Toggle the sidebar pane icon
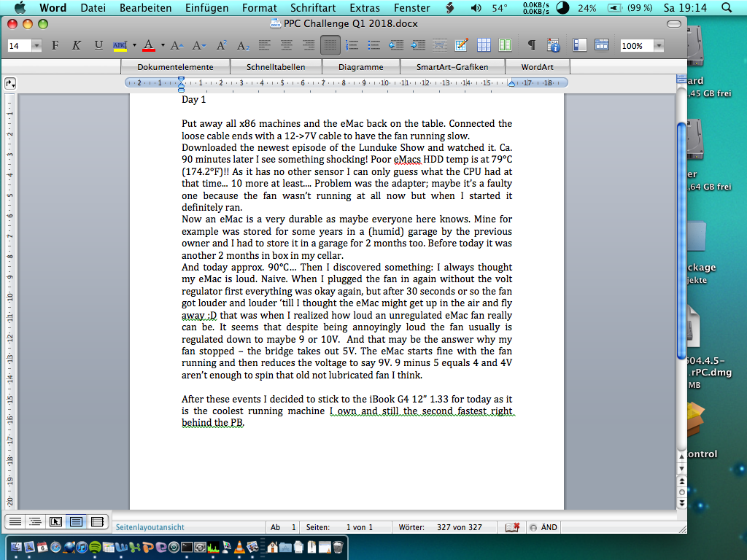Image resolution: width=747 pixels, height=560 pixels. 579,45
